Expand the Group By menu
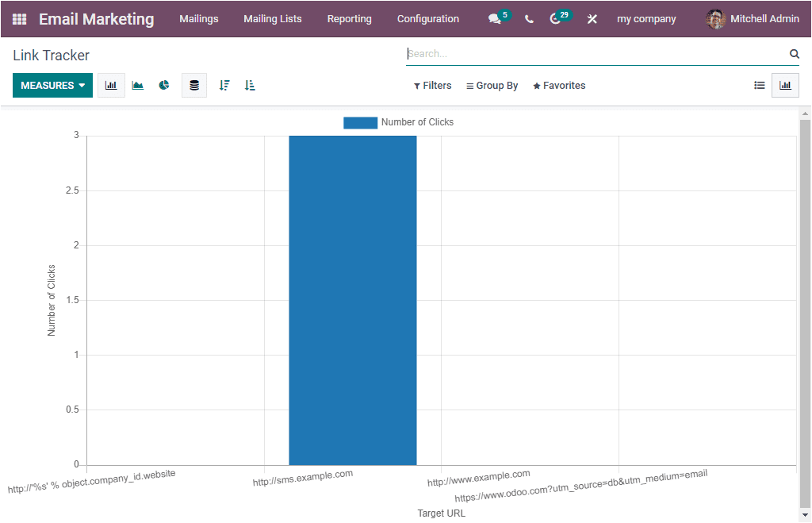This screenshot has width=812, height=523. [492, 85]
